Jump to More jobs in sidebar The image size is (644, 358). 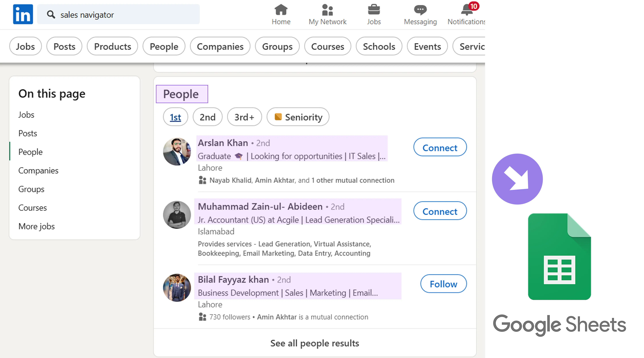pos(36,226)
